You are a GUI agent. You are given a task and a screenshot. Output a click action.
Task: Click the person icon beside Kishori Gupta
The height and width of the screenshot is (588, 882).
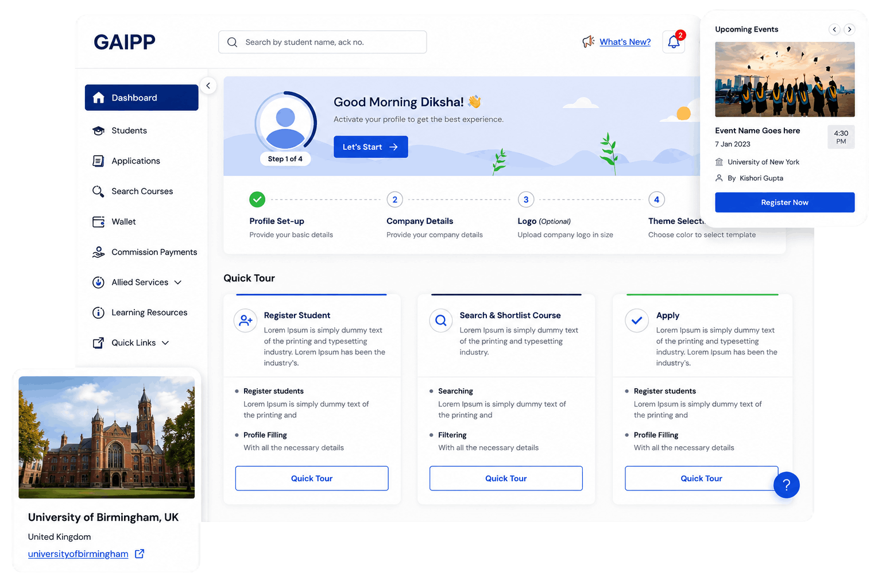click(719, 178)
